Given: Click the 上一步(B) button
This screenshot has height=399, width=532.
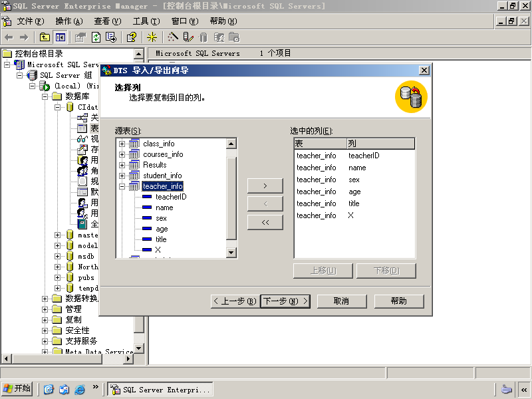Looking at the screenshot, I should coord(235,301).
